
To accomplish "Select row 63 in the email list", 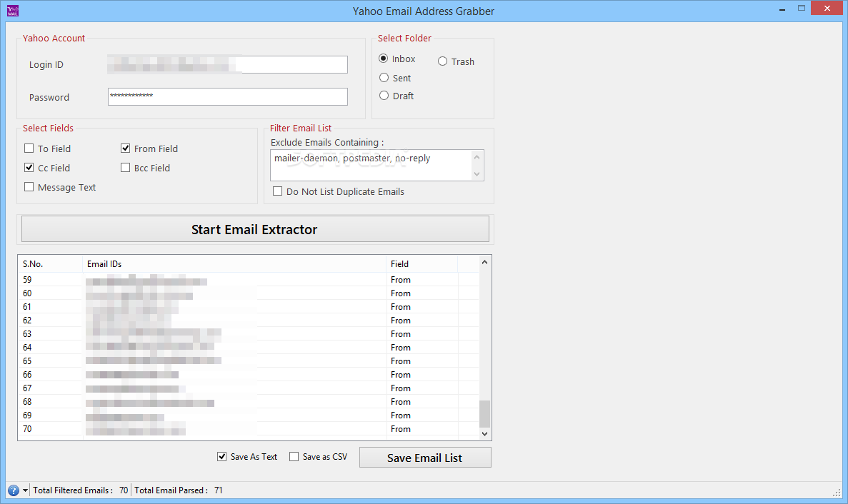I will [248, 334].
